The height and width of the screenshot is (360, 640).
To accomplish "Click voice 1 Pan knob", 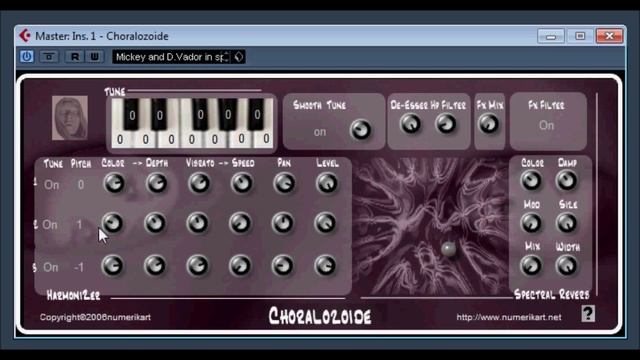I will [x=284, y=183].
